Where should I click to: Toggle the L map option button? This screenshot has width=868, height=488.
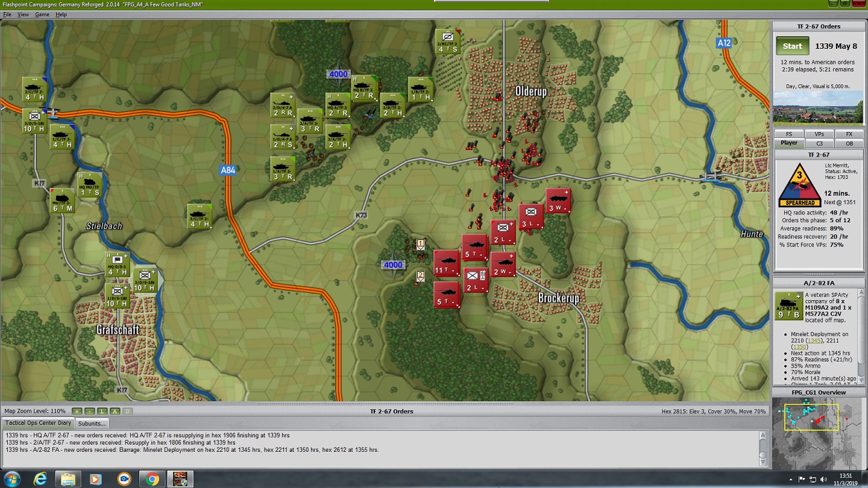click(102, 411)
